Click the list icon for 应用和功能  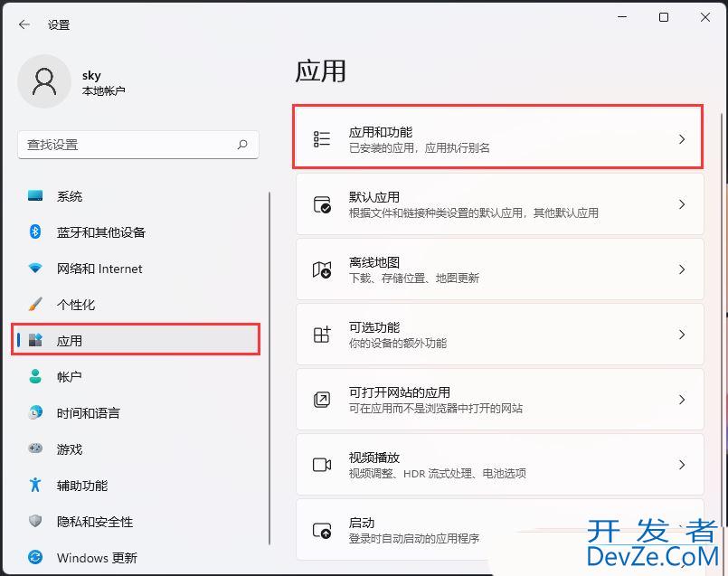click(322, 138)
